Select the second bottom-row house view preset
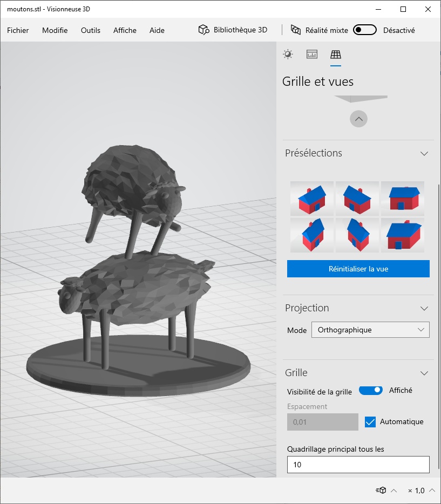This screenshot has height=504, width=441. tap(357, 235)
